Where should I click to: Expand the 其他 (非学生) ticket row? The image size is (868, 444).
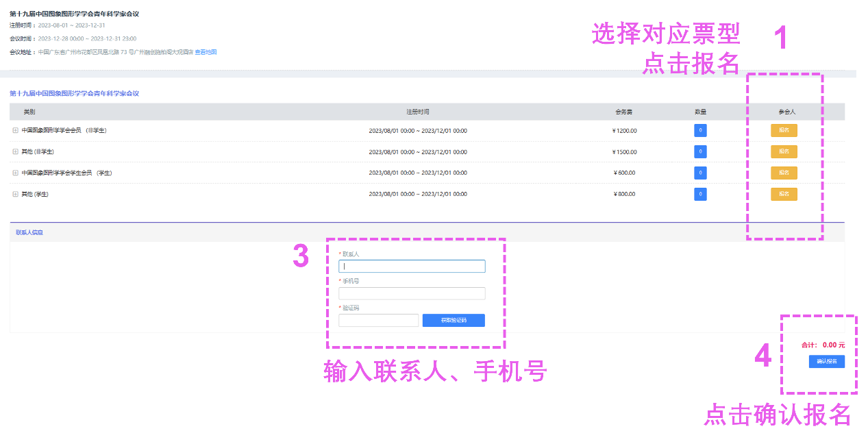tap(15, 151)
